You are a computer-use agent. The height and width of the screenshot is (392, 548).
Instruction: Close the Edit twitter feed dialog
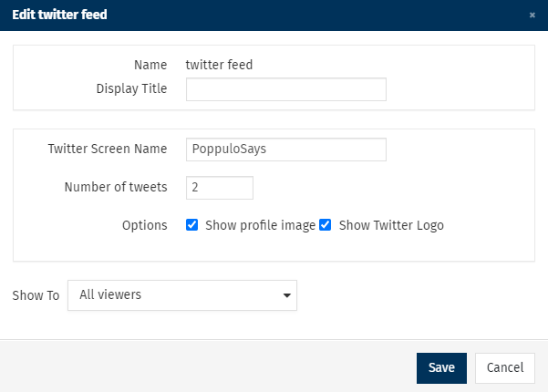[x=532, y=15]
